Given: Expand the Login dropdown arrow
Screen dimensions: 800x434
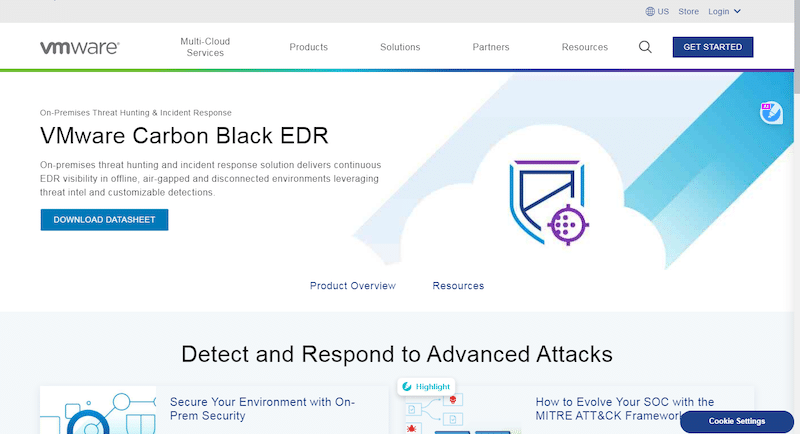Looking at the screenshot, I should tap(737, 11).
